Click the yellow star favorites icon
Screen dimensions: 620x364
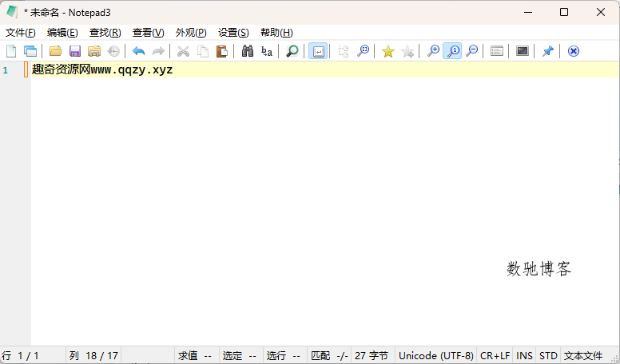387,51
